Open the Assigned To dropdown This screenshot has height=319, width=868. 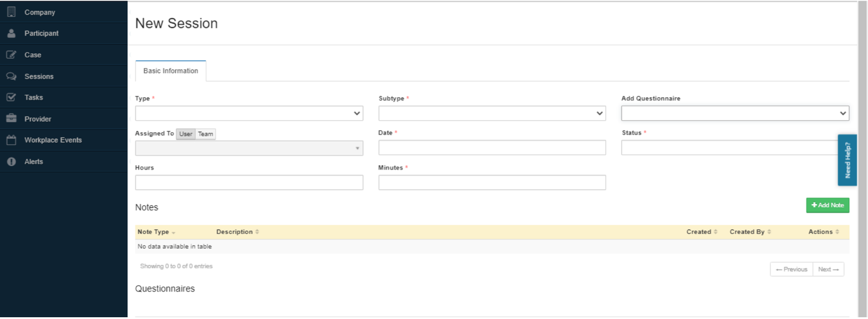pos(249,148)
